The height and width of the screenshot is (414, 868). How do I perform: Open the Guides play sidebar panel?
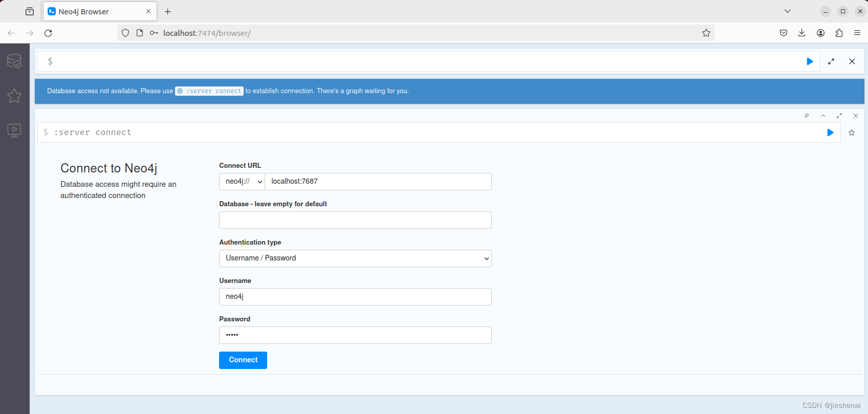click(x=14, y=130)
